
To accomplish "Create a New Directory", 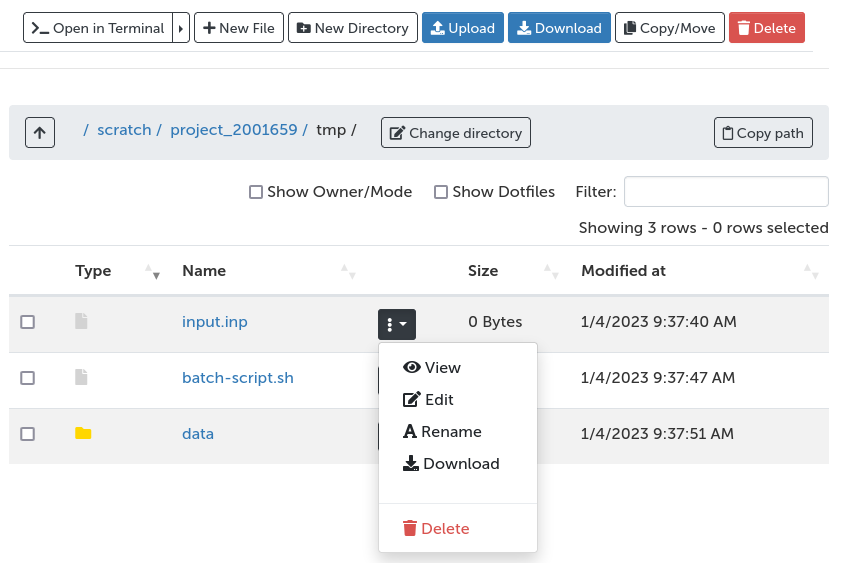I will [353, 28].
